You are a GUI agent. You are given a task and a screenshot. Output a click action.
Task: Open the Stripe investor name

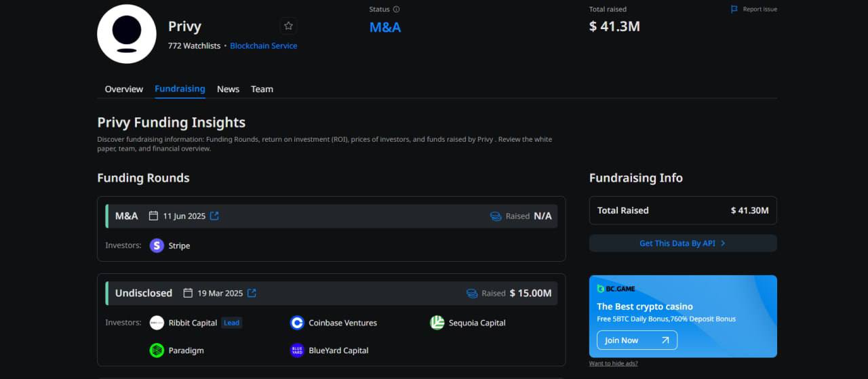click(179, 245)
